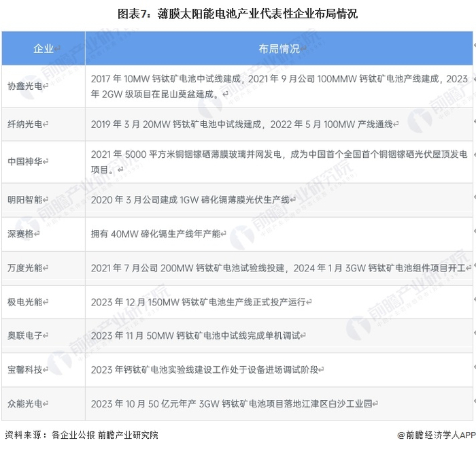Click the 纤纳光电 company cell
Viewport: 476px width, 449px height.
point(44,124)
